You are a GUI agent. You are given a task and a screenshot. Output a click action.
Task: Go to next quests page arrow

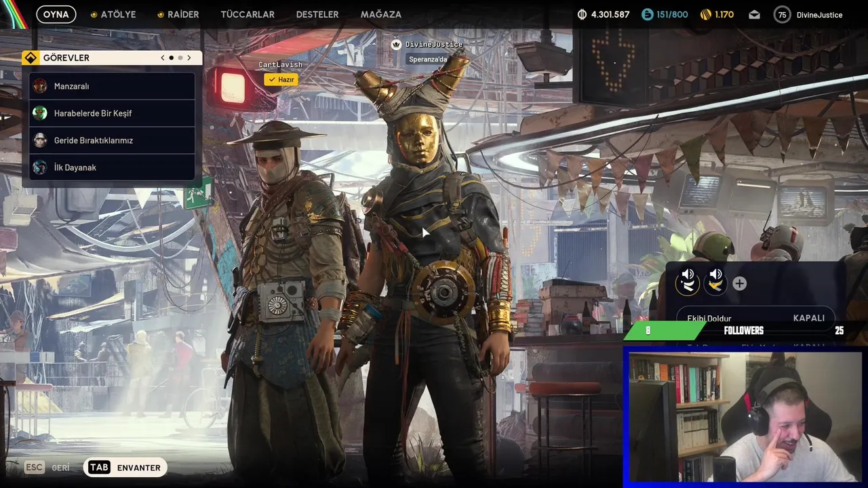tap(189, 58)
